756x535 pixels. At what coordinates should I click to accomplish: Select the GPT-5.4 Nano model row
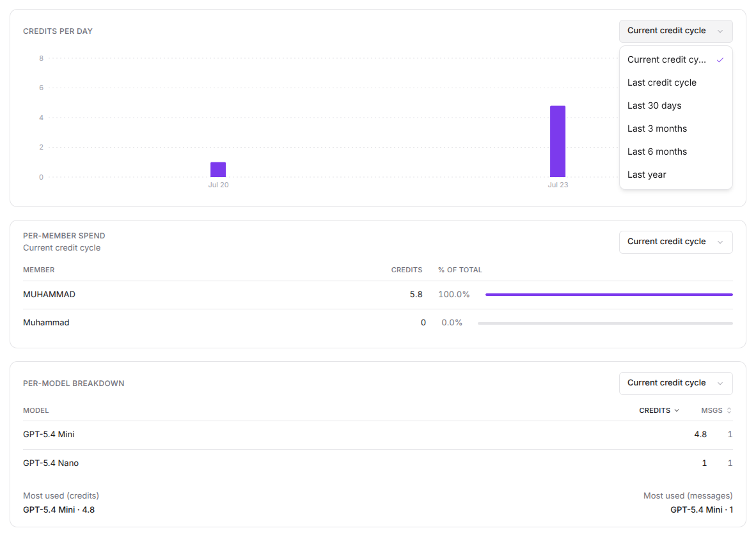[377, 463]
